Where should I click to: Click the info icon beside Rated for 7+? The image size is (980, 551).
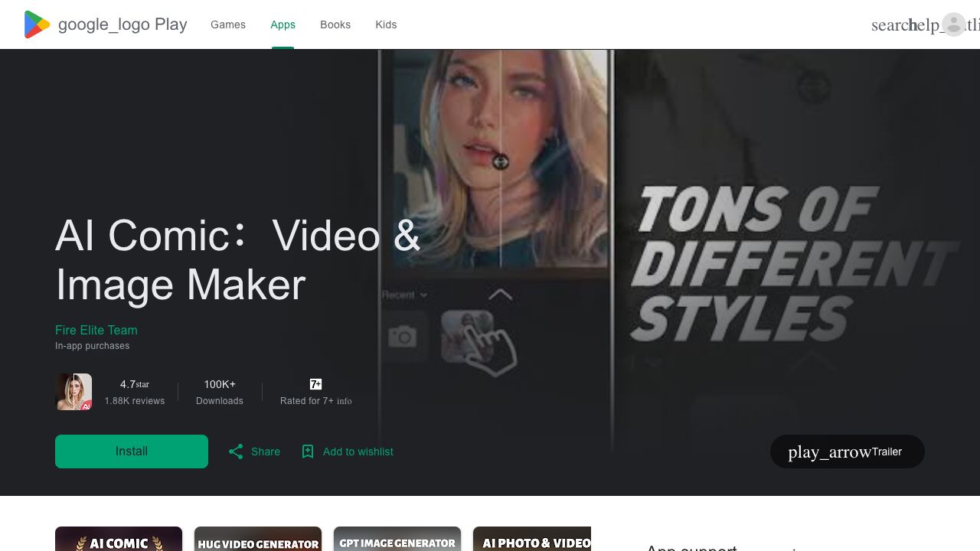[345, 401]
